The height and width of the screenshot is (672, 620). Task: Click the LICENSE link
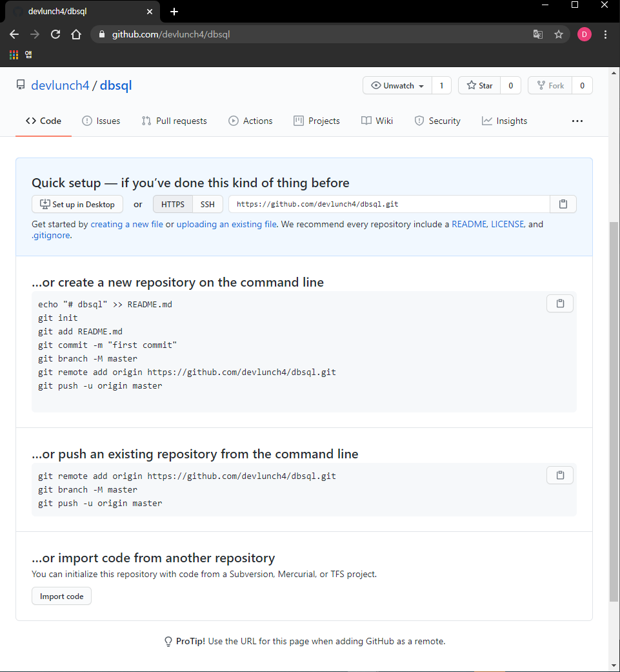[x=507, y=224]
